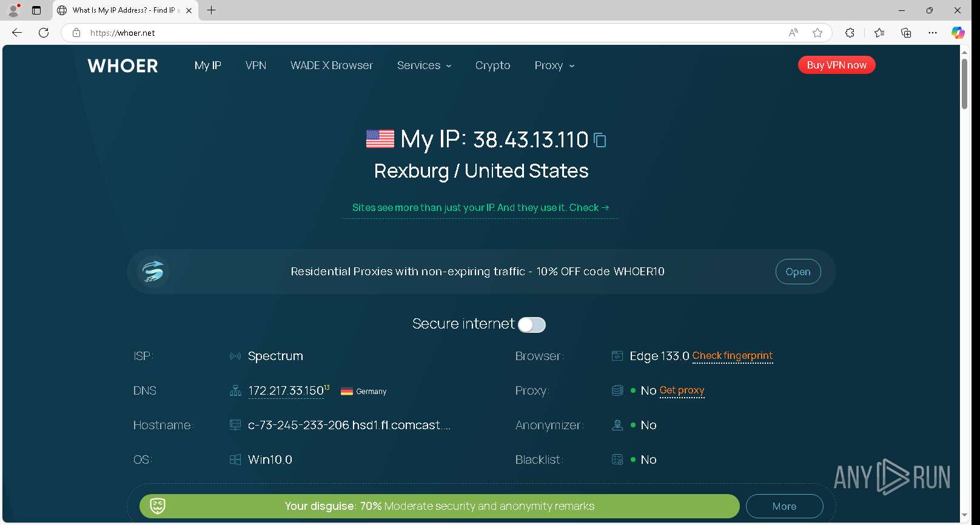Screen dimensions: 980x525
Task: View site information lock icon
Action: (76, 33)
